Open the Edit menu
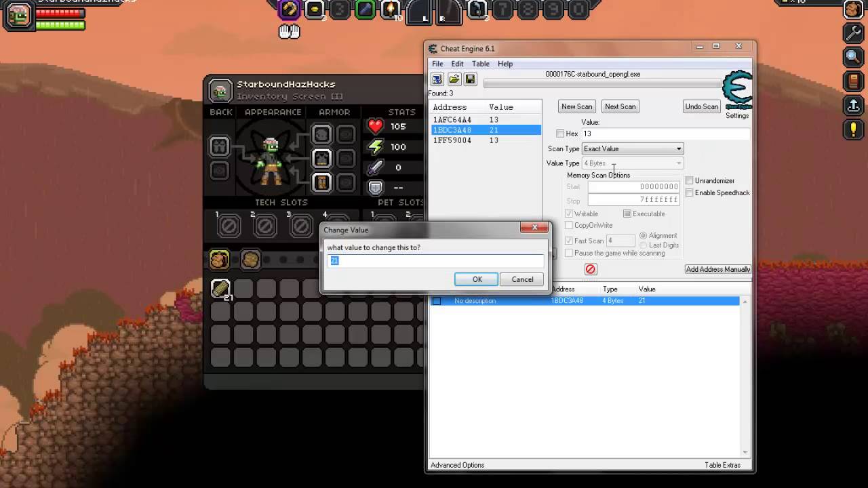 458,64
